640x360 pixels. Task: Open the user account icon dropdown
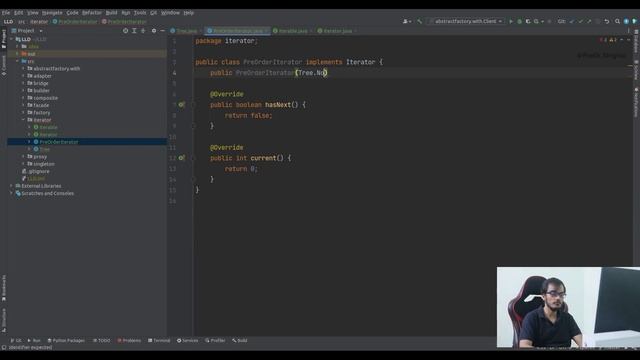[407, 21]
